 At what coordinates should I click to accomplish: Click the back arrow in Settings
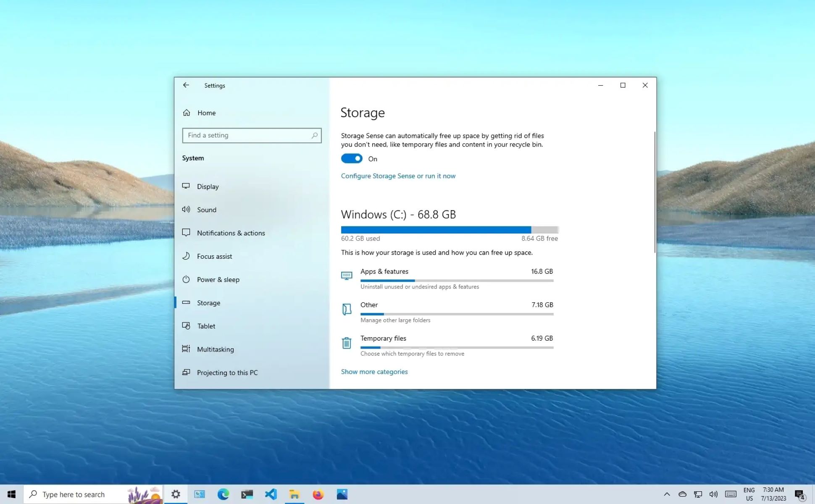[x=186, y=85]
